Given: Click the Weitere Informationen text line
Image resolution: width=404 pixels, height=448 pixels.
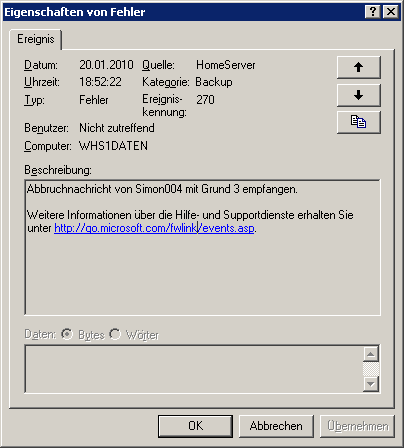Looking at the screenshot, I should click(x=190, y=215).
